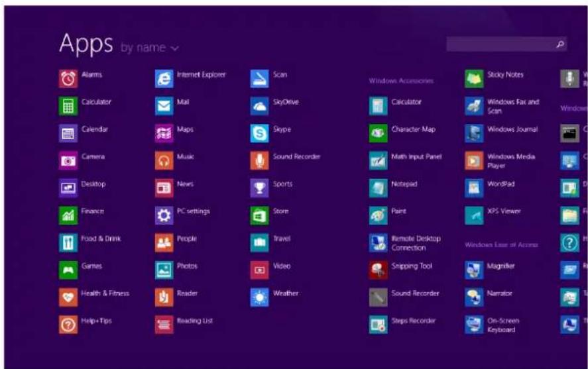Launch Windows Fax and Scan icon

pos(474,106)
